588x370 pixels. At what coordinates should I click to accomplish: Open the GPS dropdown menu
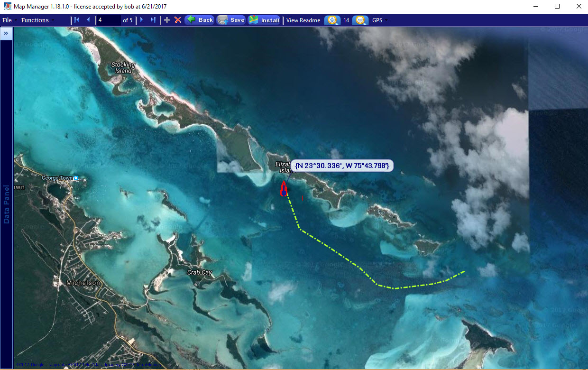379,20
